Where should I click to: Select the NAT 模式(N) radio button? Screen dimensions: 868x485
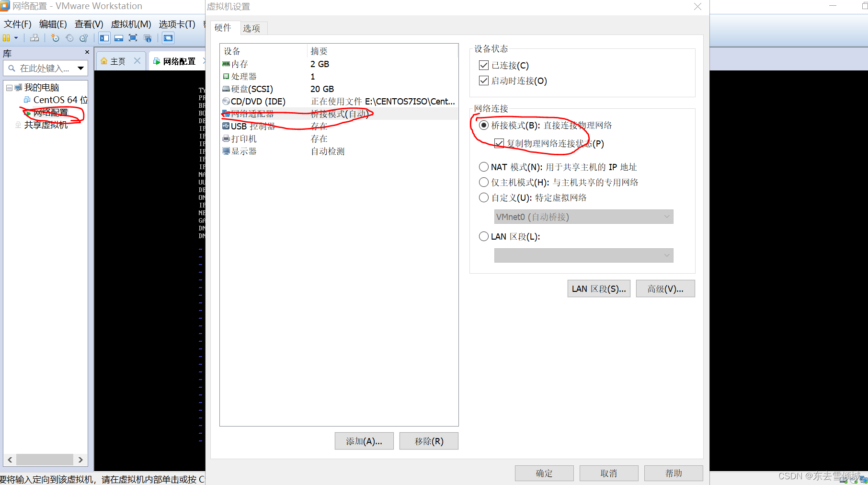coord(484,167)
